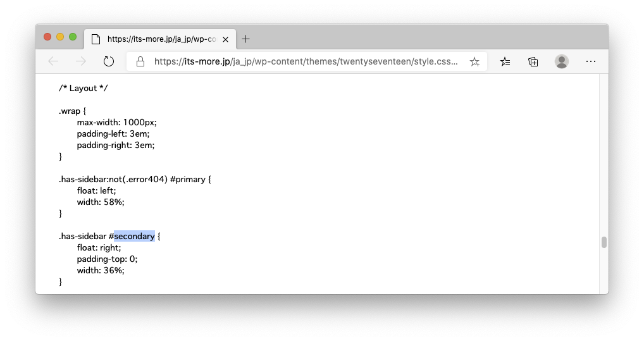Open Settings and more (three dots)
Screen dimensions: 644x341
point(591,61)
